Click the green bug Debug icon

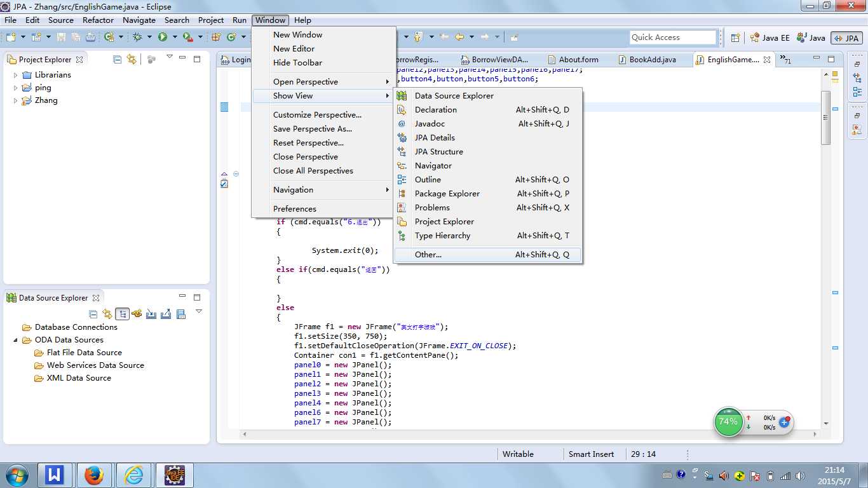[x=137, y=37]
